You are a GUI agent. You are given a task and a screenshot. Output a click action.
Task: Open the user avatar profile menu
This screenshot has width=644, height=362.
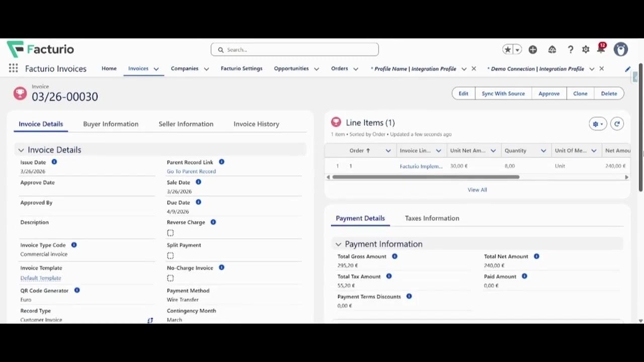click(x=621, y=49)
